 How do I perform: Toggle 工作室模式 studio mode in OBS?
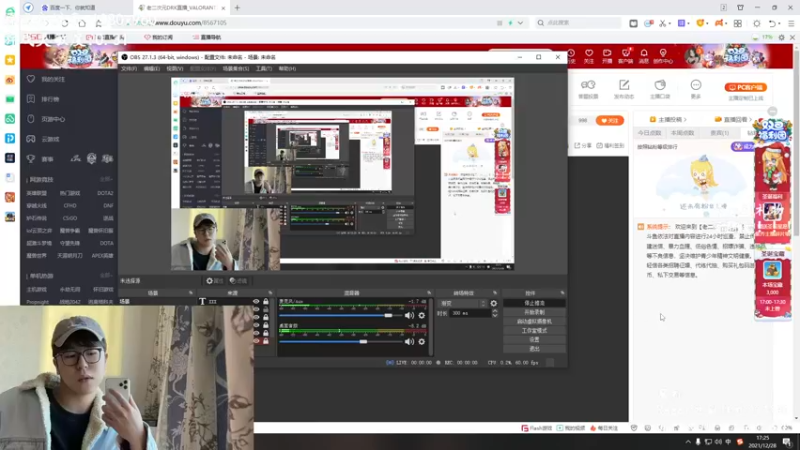tap(534, 331)
